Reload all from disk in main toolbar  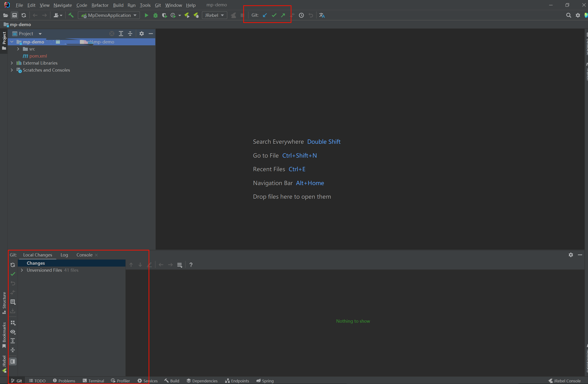pyautogui.click(x=24, y=15)
